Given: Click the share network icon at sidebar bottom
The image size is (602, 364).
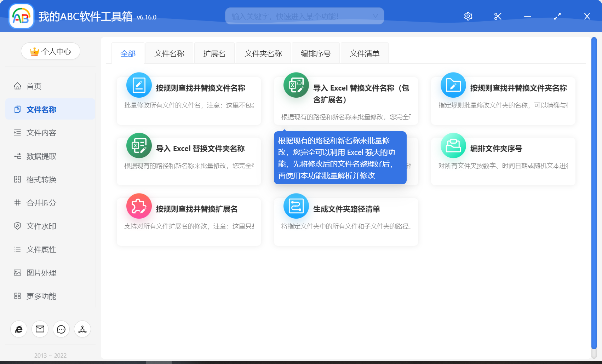Looking at the screenshot, I should [82, 329].
